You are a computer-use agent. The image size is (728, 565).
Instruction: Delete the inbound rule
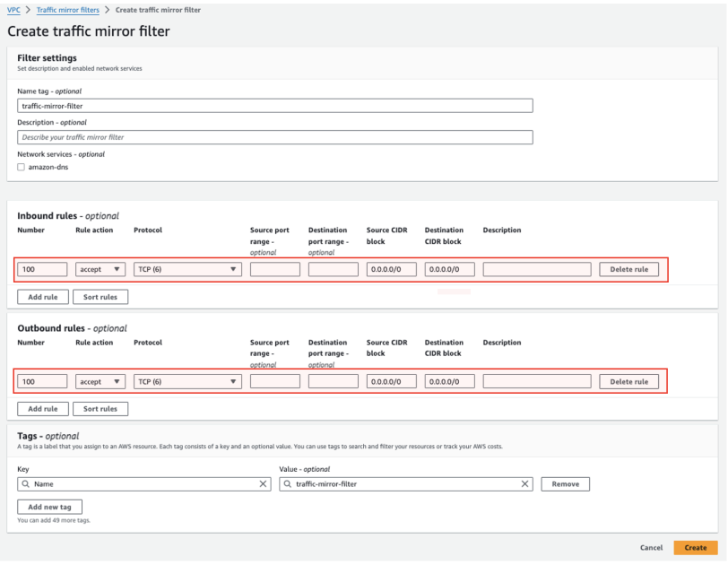coord(628,269)
